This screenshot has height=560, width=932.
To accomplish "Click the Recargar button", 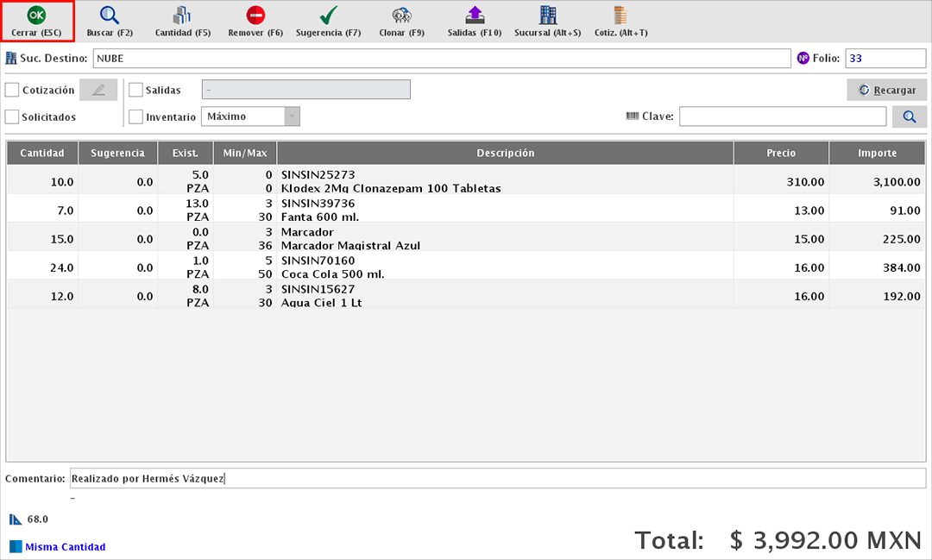I will 886,90.
